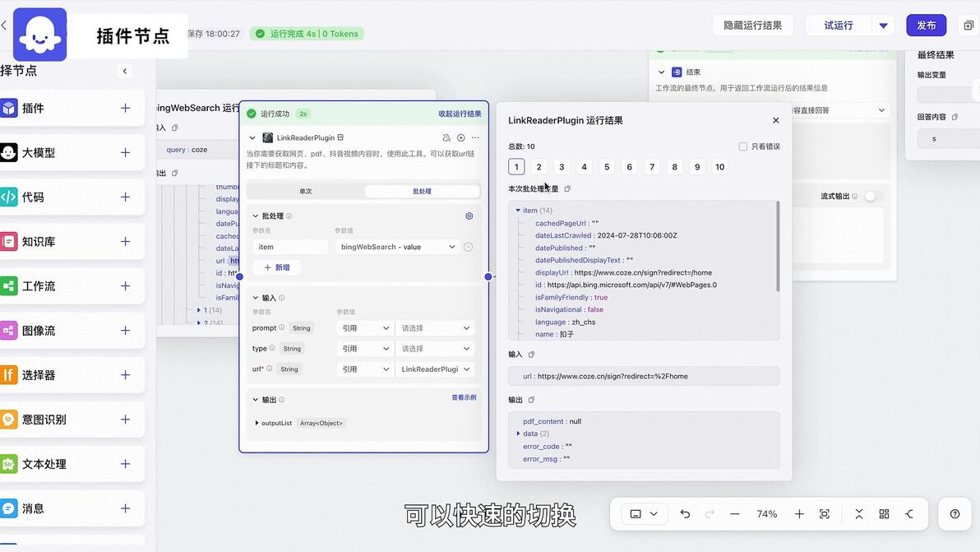Viewport: 980px width, 552px height.
Task: Open the help question mark icon
Action: (x=955, y=514)
